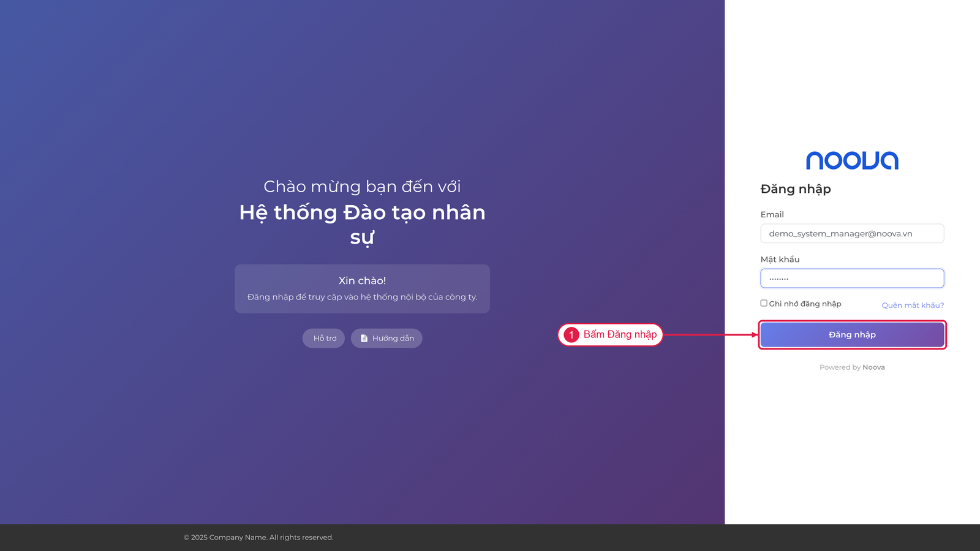Click the Email label

pos(772,214)
